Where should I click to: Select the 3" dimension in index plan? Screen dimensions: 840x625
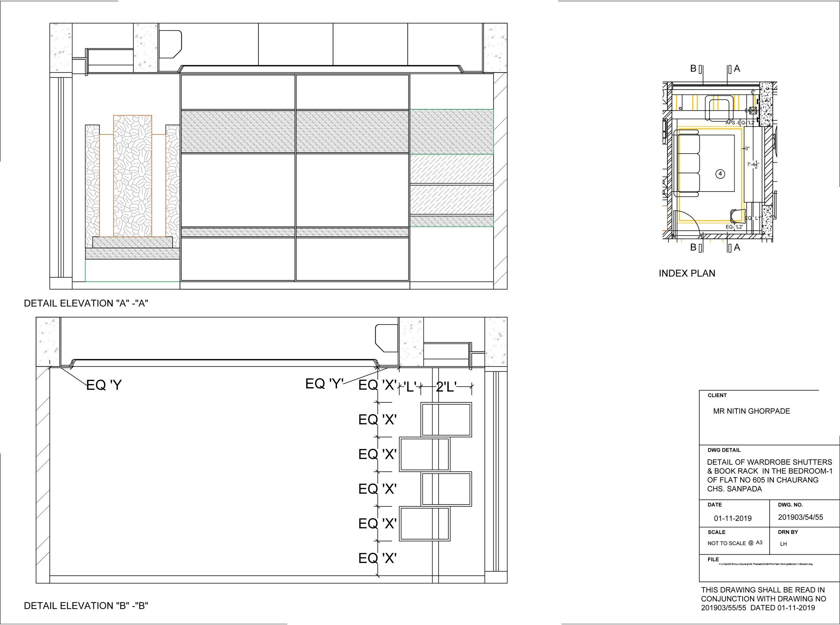(747, 149)
